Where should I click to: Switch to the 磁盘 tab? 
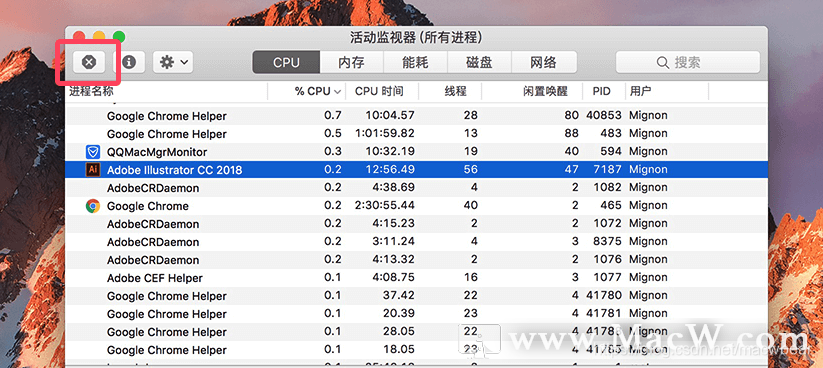click(479, 62)
